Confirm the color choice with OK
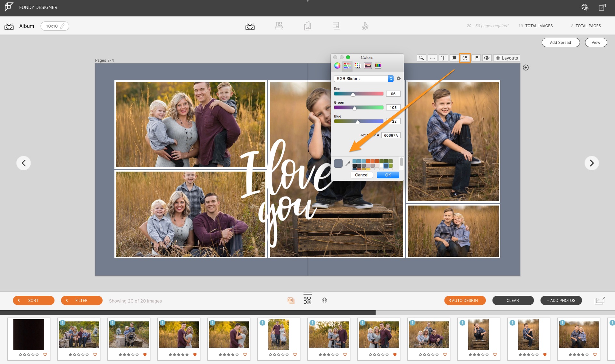The height and width of the screenshot is (364, 615). pyautogui.click(x=388, y=175)
